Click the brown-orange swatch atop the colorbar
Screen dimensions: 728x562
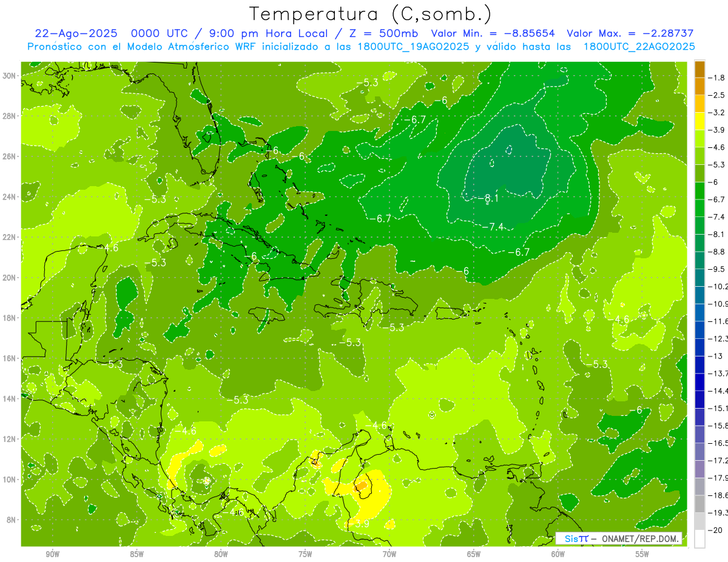[x=699, y=69]
